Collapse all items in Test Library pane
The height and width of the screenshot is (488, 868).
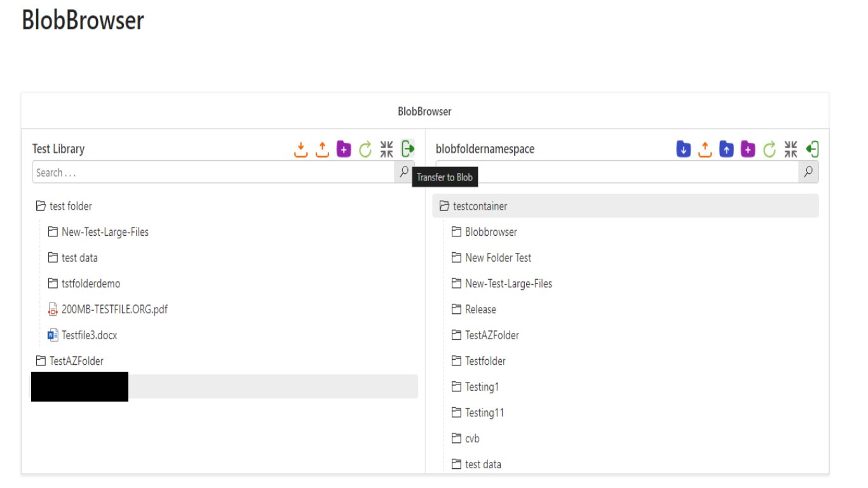(x=386, y=149)
